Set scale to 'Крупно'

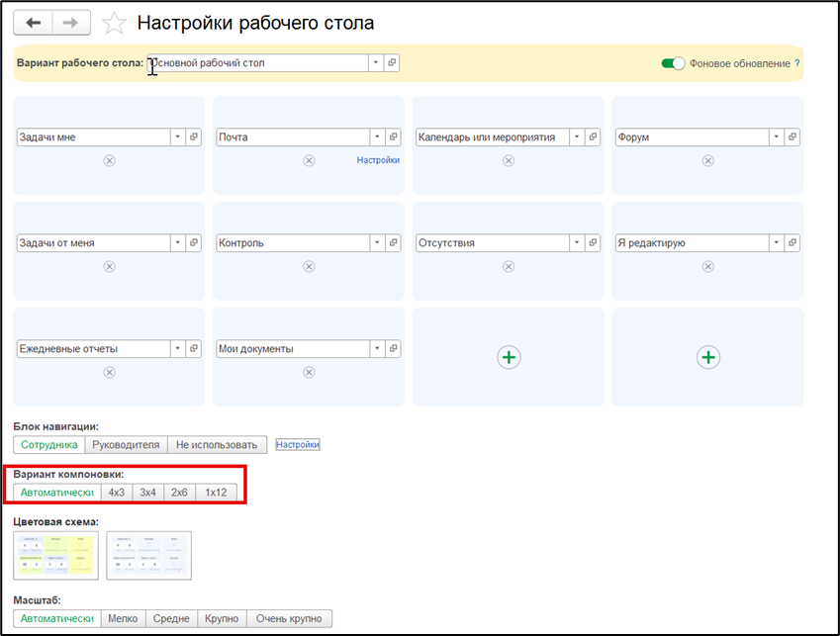click(x=222, y=618)
